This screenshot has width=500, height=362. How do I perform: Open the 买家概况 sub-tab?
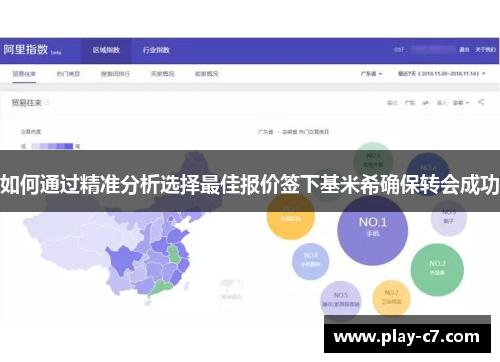click(162, 74)
